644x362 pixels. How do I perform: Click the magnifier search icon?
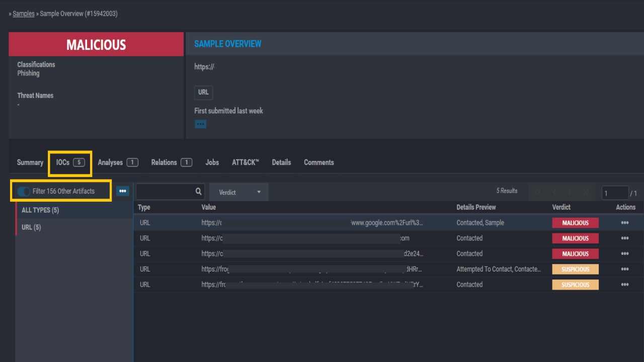pos(199,192)
